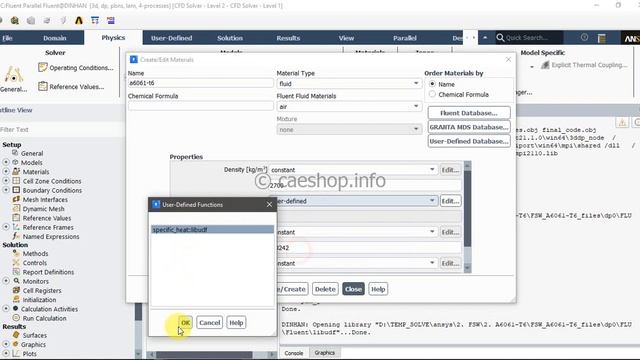This screenshot has width=640, height=360.
Task: Open the User-Defined Database
Action: coord(469,141)
